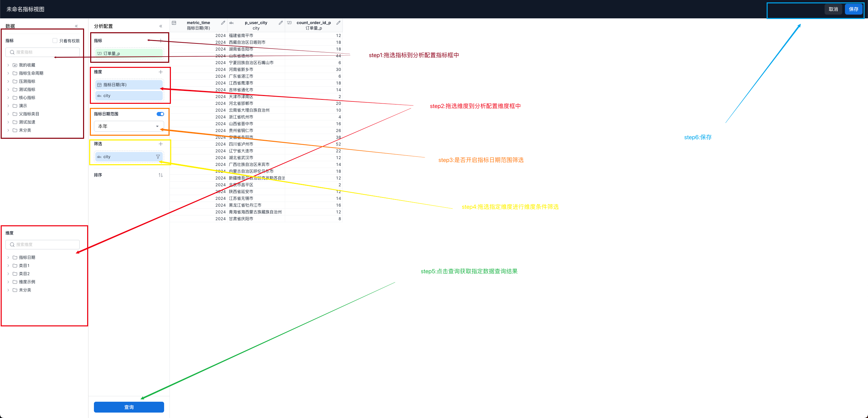Image resolution: width=868 pixels, height=418 pixels.
Task: Open filter funnel icon on city filter
Action: [x=158, y=157]
